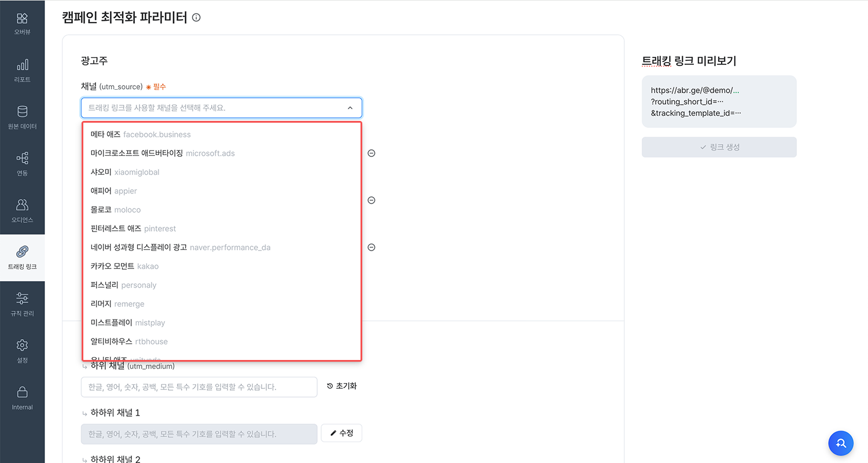The image size is (868, 463).
Task: Open the Internal lock section
Action: click(22, 399)
